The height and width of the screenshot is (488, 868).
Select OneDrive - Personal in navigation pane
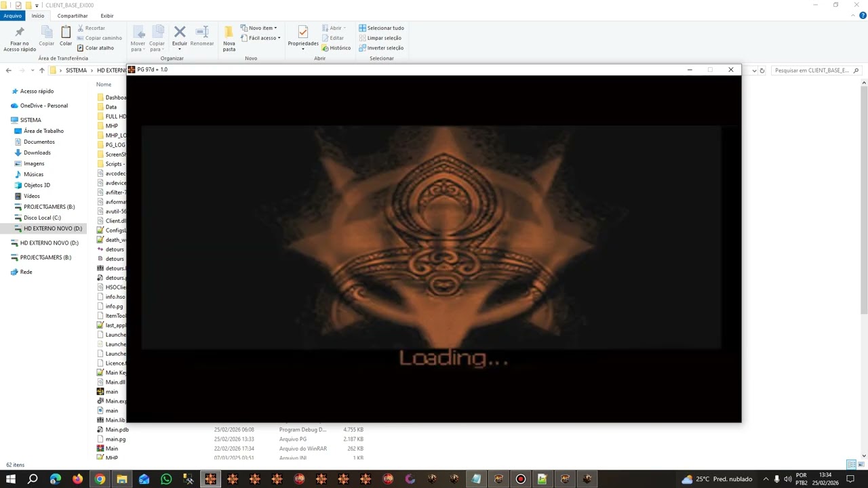(x=43, y=106)
